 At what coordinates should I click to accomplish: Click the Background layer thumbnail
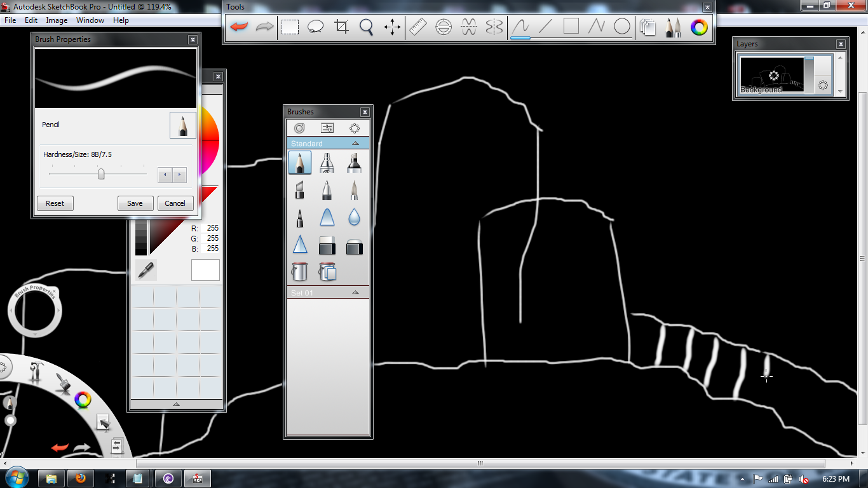click(x=772, y=76)
